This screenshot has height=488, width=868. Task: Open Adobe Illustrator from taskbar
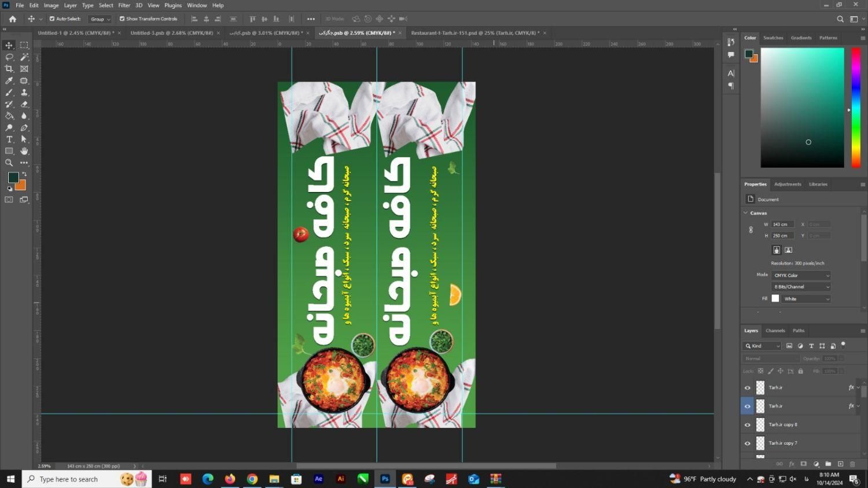[x=341, y=479]
